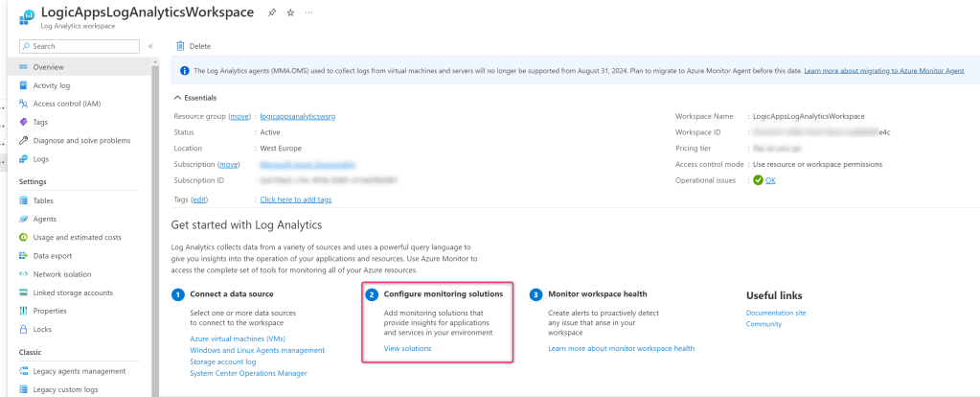This screenshot has width=980, height=397.
Task: Collapse the sidebar using double chevron
Action: coord(150,46)
